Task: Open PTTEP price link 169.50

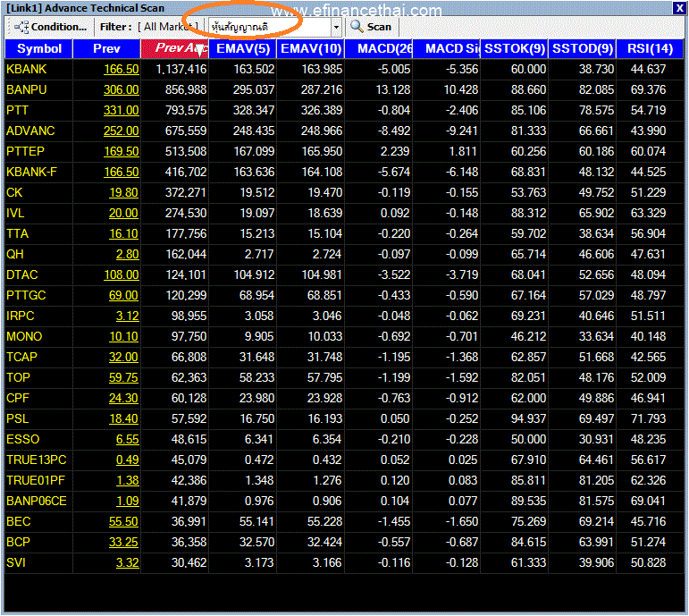Action: (122, 151)
